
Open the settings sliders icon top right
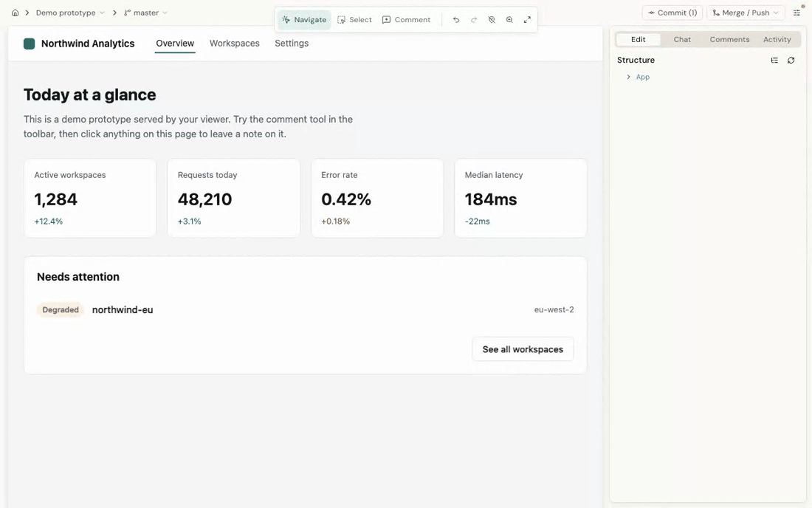tap(797, 13)
